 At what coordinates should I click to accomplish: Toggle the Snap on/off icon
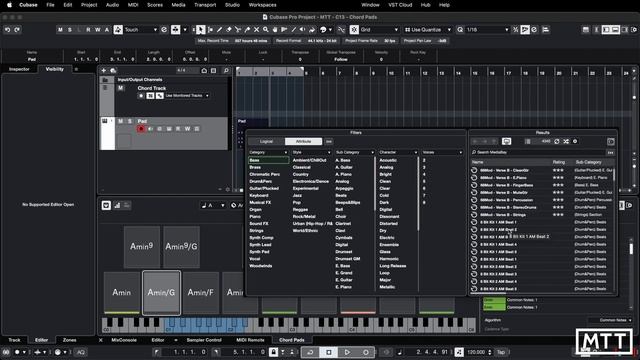pos(354,30)
